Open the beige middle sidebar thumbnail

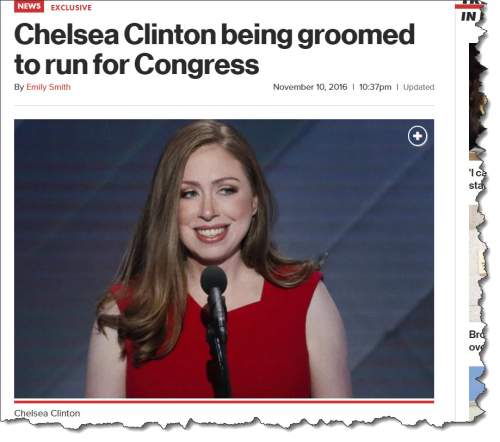point(477,263)
